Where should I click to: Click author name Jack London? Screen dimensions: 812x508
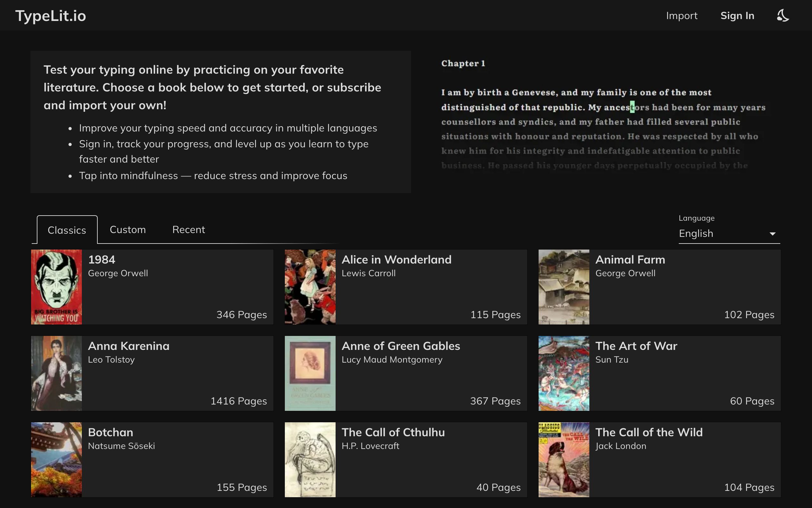pyautogui.click(x=621, y=446)
